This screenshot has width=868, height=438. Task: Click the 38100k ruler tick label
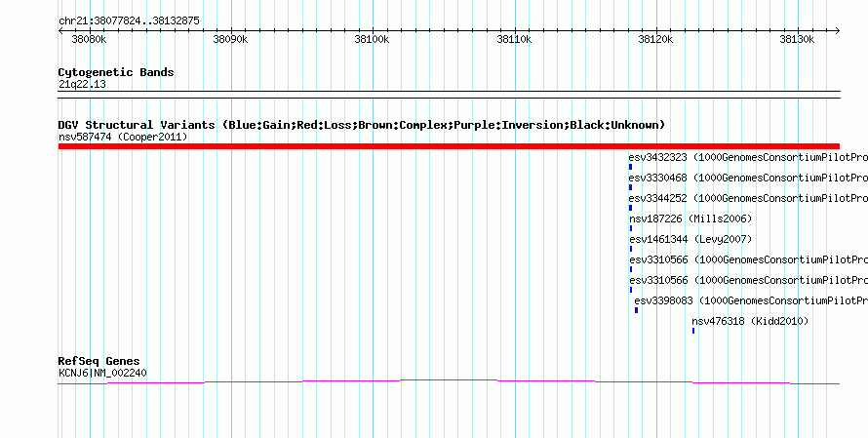tap(372, 39)
